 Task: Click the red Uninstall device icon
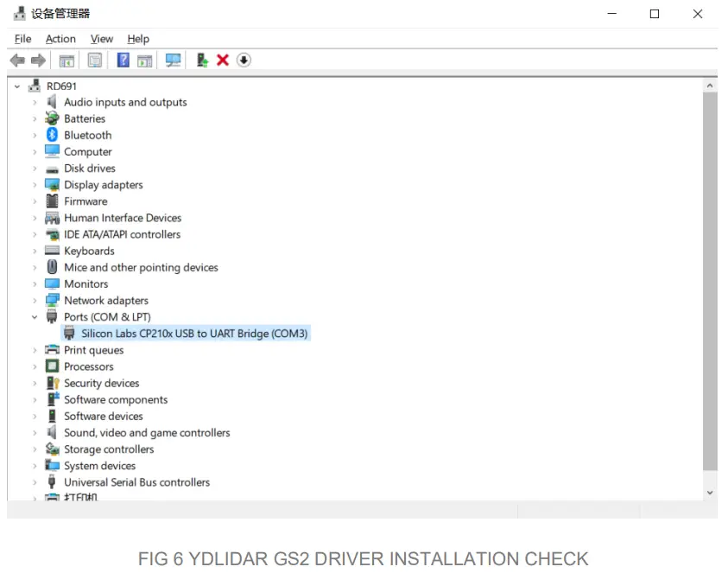[223, 60]
